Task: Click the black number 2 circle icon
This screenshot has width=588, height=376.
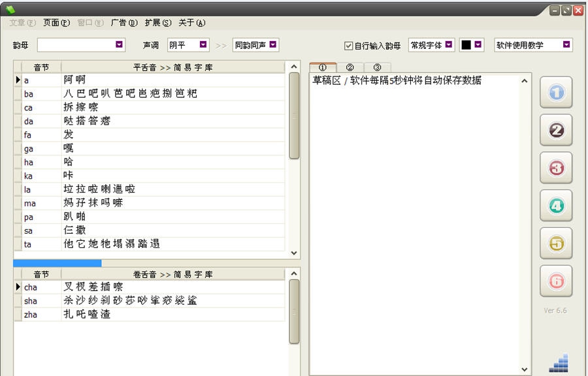Action: coord(555,131)
